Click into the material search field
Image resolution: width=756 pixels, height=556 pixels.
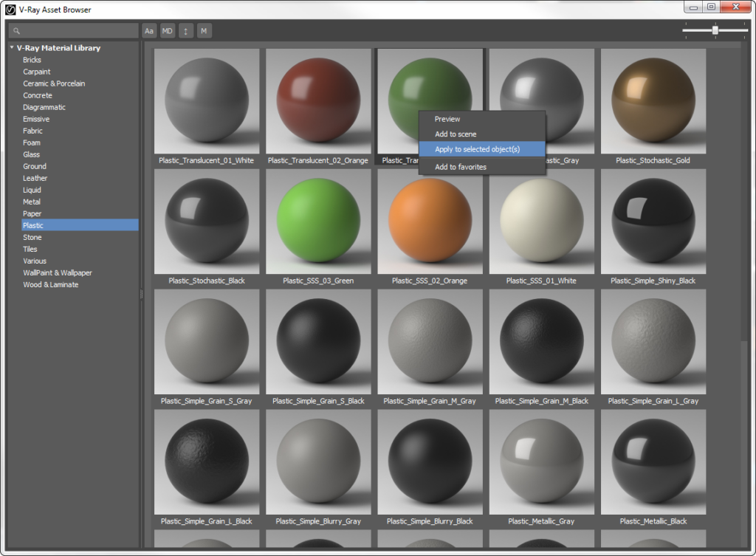pos(74,31)
